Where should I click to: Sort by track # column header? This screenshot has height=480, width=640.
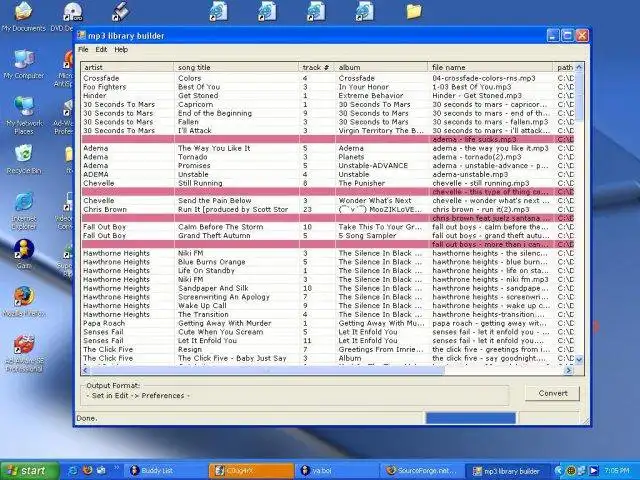tap(317, 67)
